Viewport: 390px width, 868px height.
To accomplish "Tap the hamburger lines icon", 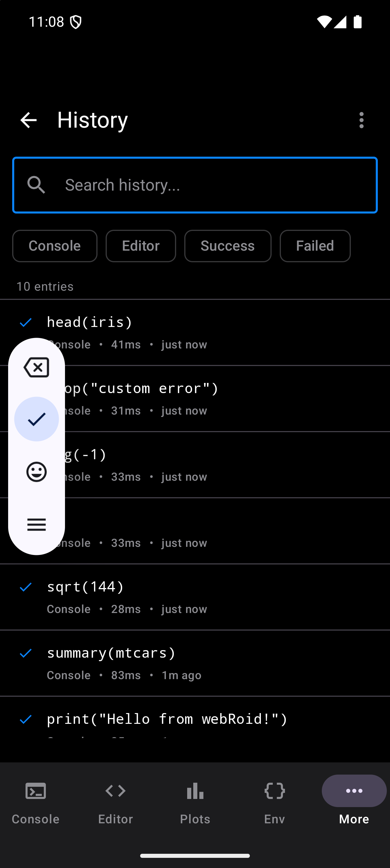I will click(36, 524).
